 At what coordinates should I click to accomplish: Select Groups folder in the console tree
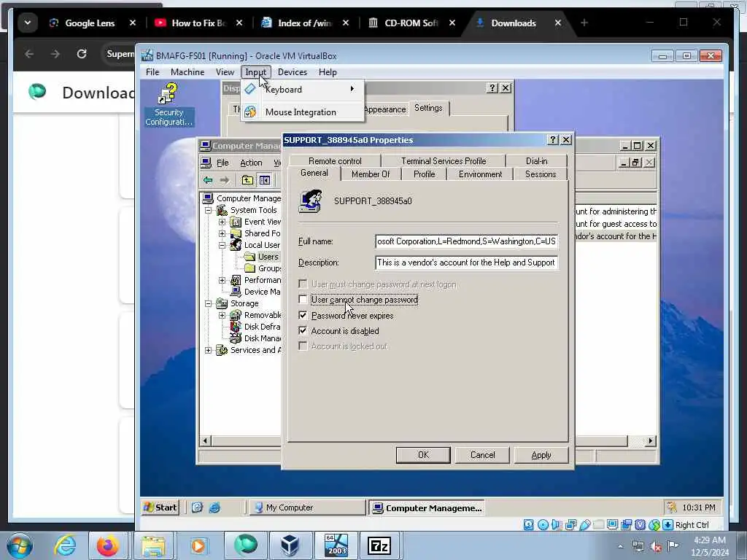[x=263, y=268]
